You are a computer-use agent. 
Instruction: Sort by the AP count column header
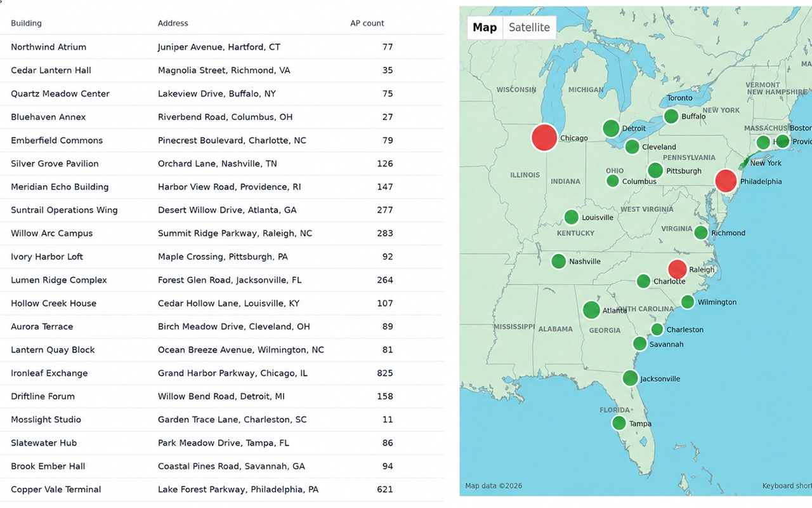click(x=367, y=23)
